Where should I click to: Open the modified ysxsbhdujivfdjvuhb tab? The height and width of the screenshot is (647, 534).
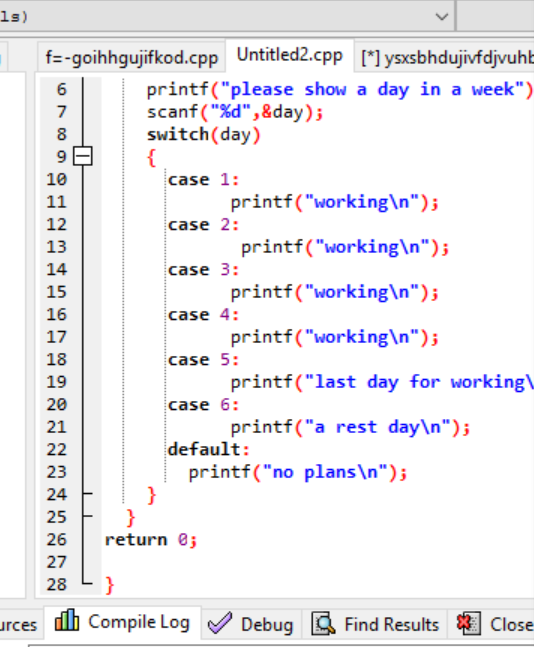coord(446,57)
